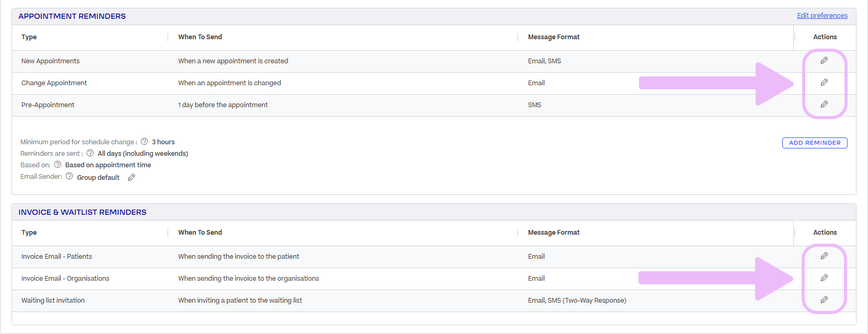Image resolution: width=868 pixels, height=334 pixels.
Task: Select the New Appointments row
Action: (x=434, y=61)
